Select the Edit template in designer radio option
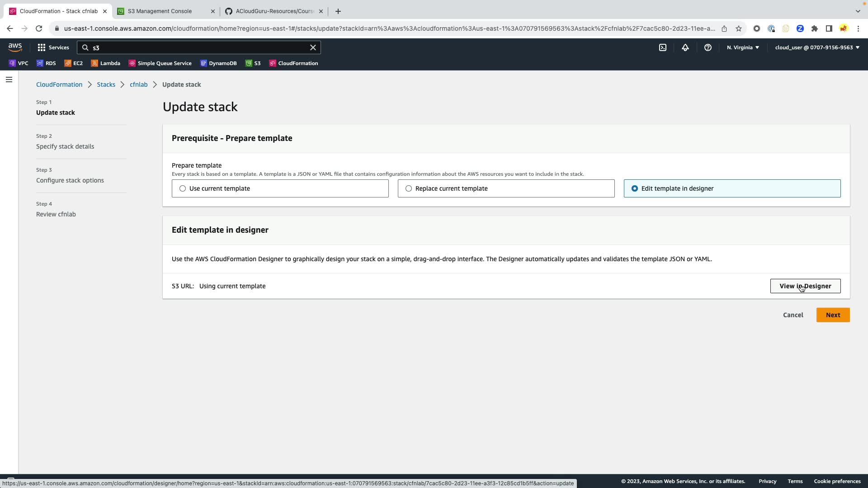 (635, 188)
